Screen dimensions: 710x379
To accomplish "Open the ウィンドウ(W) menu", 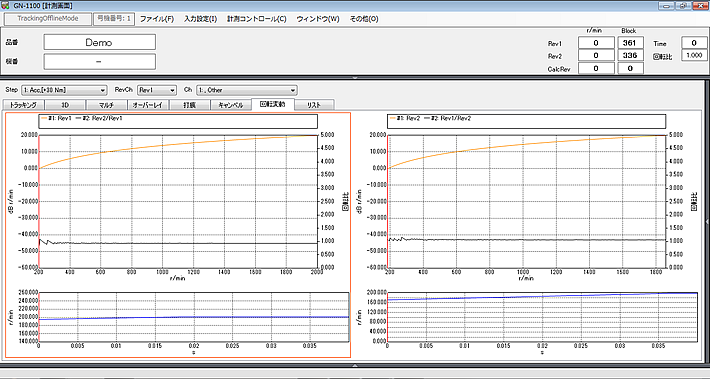I will [x=318, y=19].
